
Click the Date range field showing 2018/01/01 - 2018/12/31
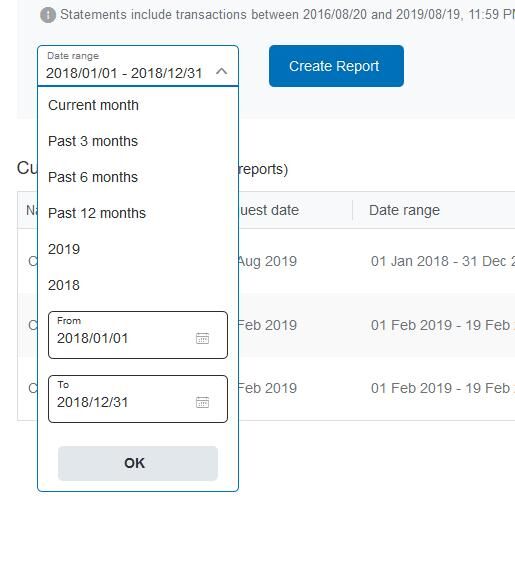[138, 66]
